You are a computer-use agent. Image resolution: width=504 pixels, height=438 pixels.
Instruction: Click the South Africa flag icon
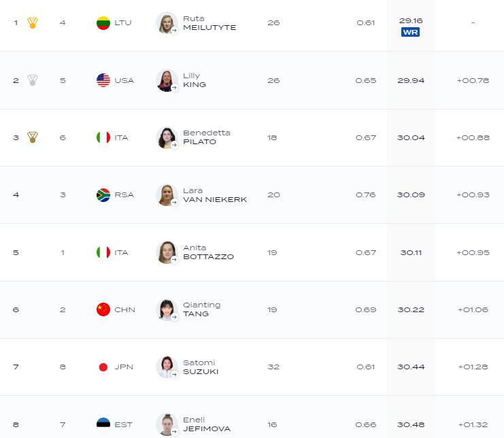point(103,195)
